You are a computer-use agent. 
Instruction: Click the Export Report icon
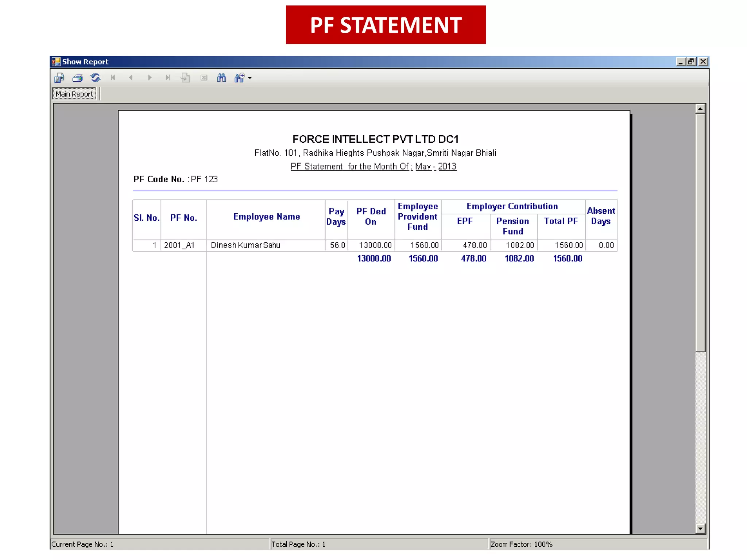(x=59, y=78)
